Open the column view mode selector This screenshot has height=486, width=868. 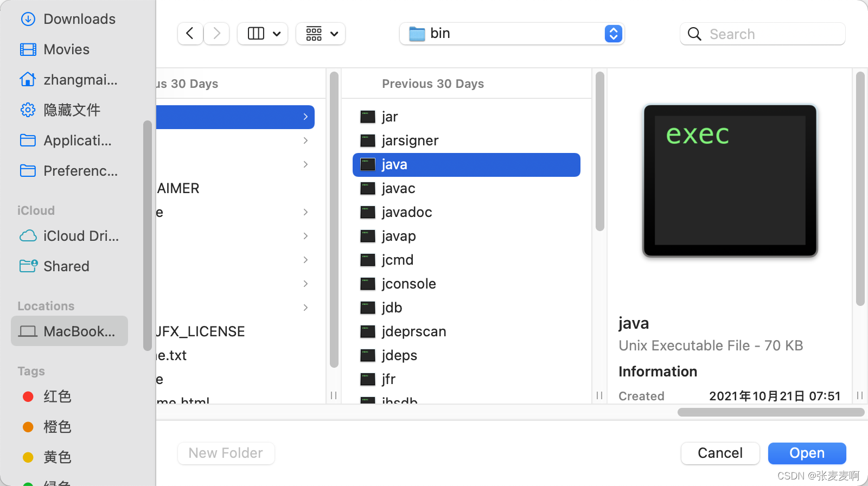263,34
